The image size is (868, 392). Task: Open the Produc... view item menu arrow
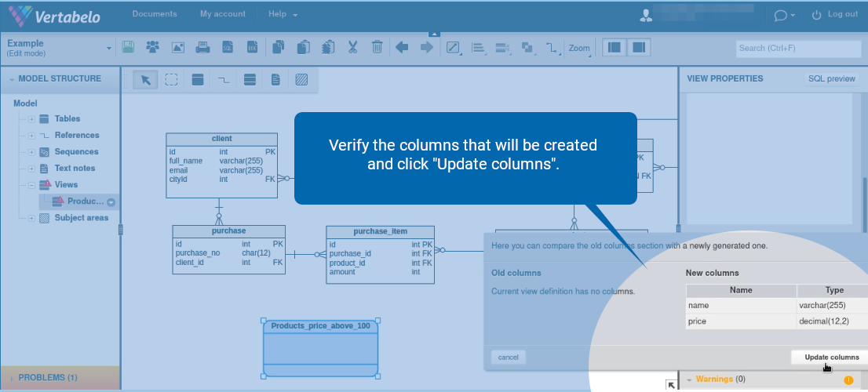111,202
